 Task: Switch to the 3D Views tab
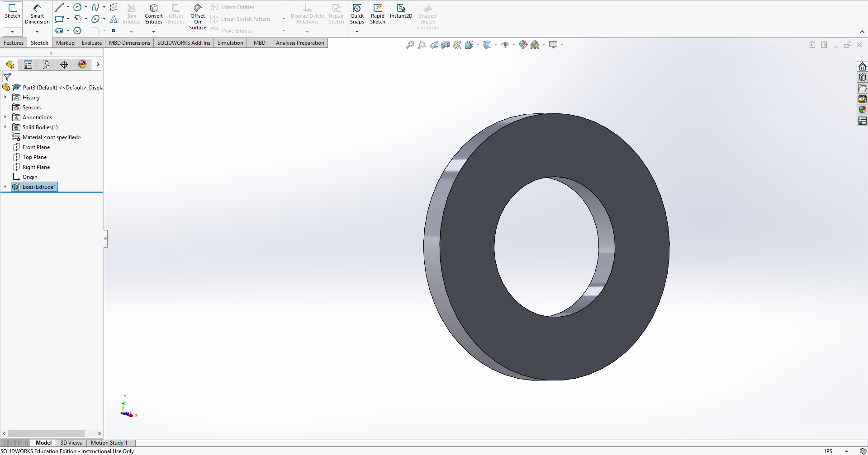(x=71, y=443)
